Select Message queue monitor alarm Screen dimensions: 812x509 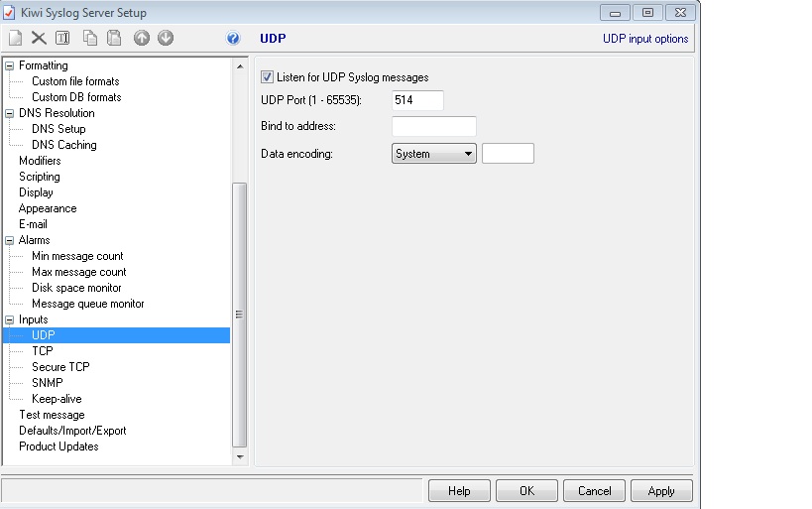[88, 304]
